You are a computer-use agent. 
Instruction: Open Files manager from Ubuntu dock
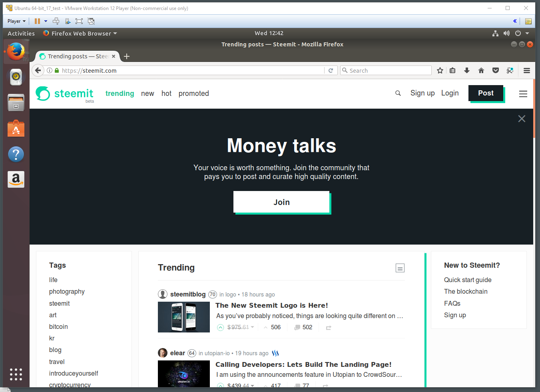(16, 103)
